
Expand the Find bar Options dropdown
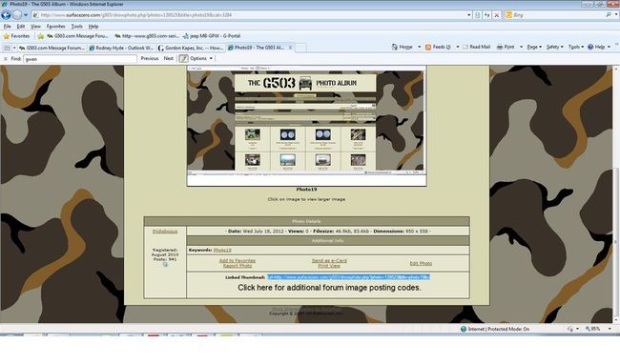[x=201, y=58]
